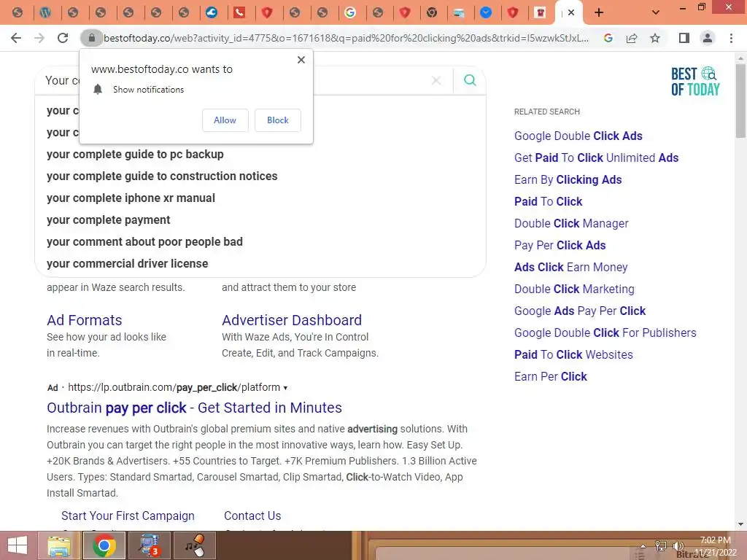Screen dimensions: 747x560
Task: Open the 'Paid To Click' related search
Action: (549, 201)
